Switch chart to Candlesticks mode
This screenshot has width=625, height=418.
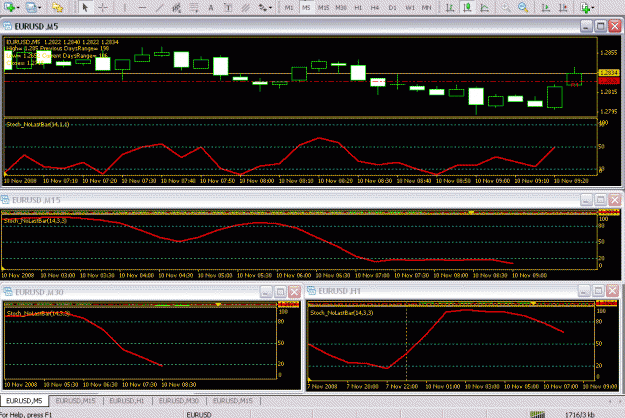click(467, 7)
